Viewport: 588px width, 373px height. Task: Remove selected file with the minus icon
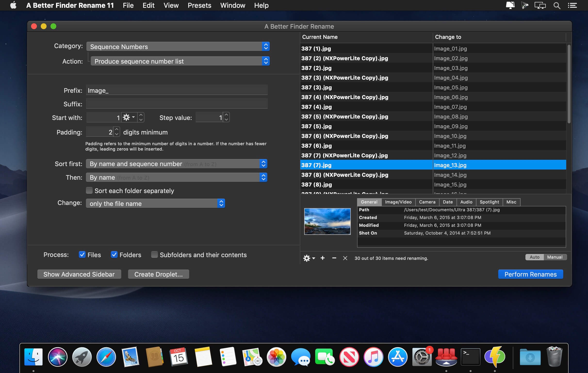click(x=334, y=258)
